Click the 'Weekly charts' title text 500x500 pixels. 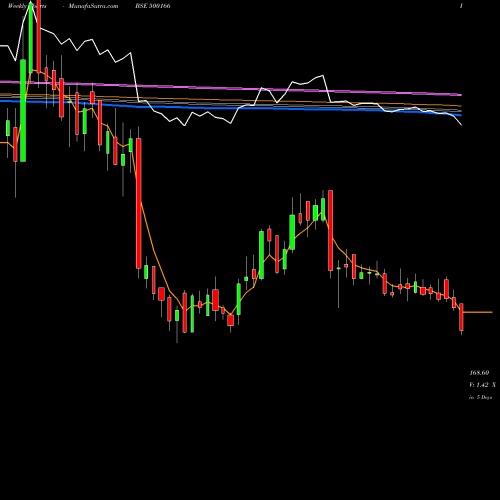click(27, 6)
